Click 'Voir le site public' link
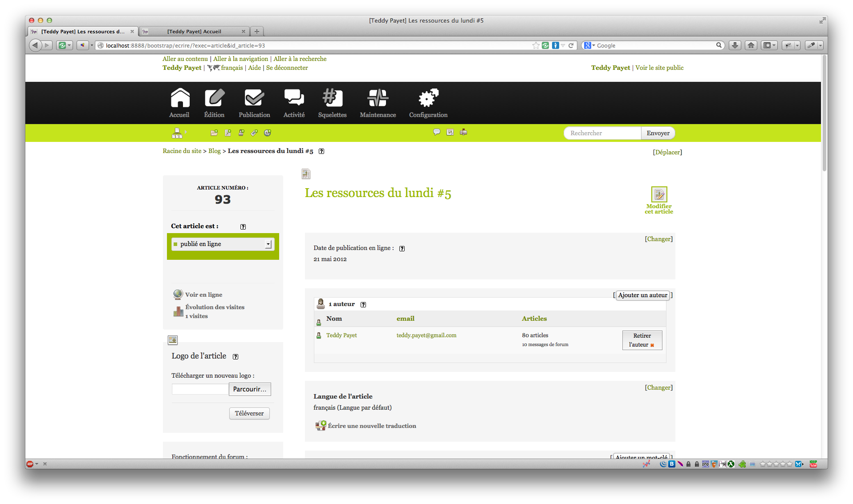 point(659,68)
